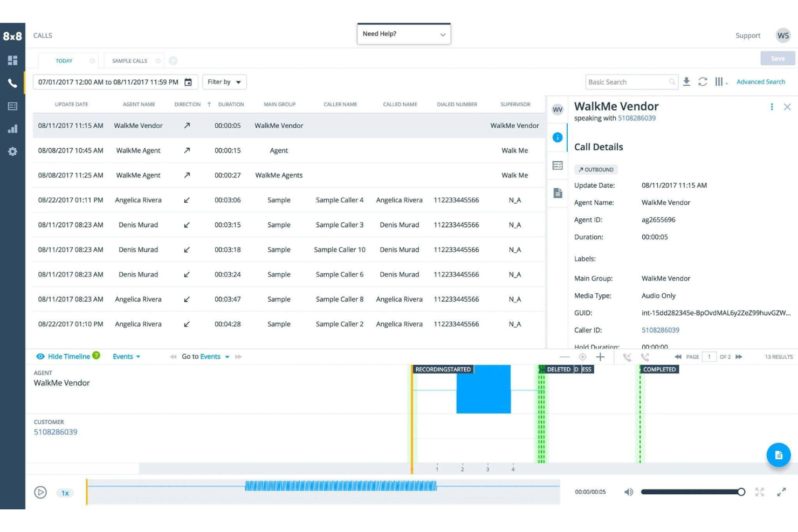
Task: Go to the next results page
Action: pos(739,357)
